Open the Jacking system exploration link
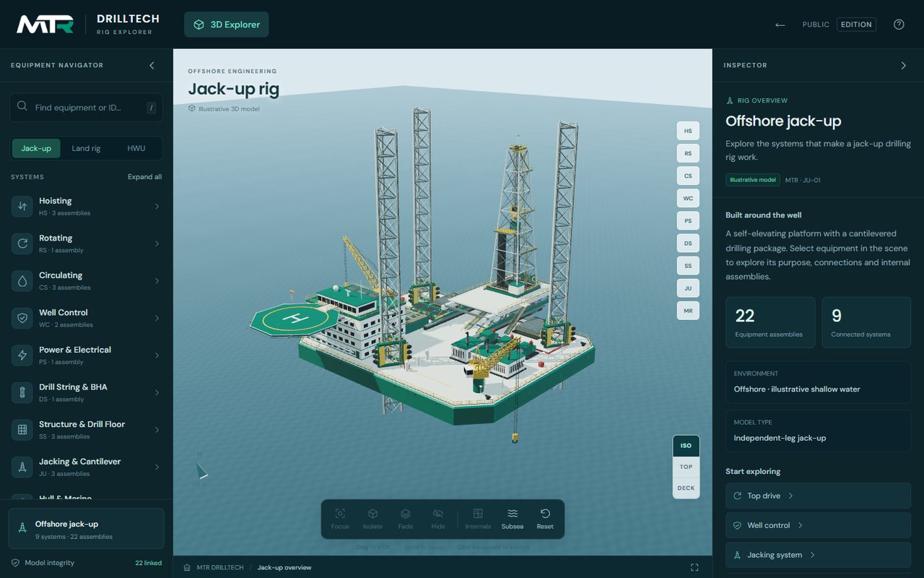Image resolution: width=924 pixels, height=578 pixels. [x=818, y=555]
